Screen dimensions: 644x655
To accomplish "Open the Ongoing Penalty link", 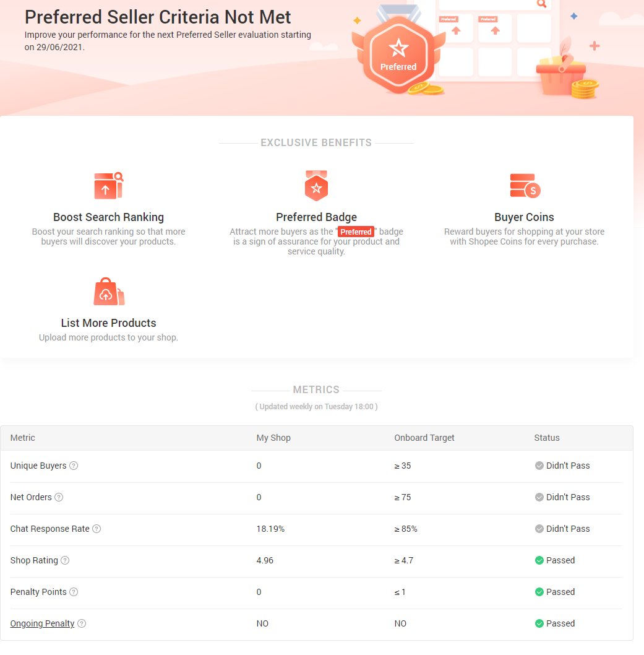I will tap(42, 623).
